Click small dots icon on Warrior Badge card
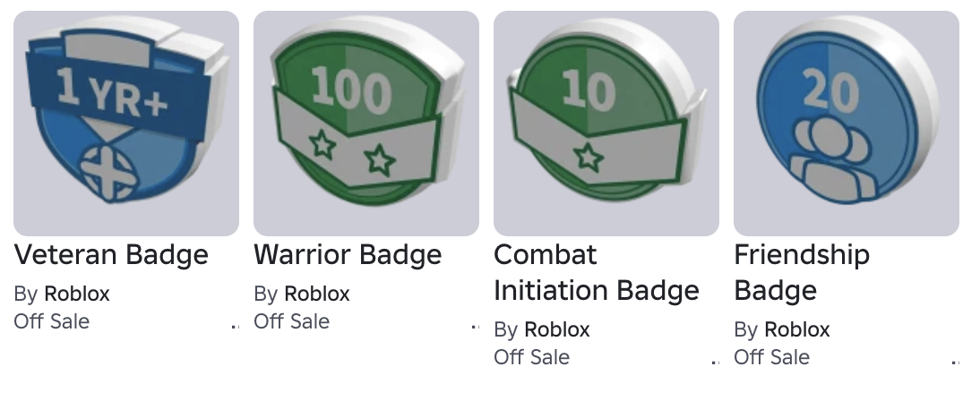Image resolution: width=980 pixels, height=401 pixels. coord(475,326)
